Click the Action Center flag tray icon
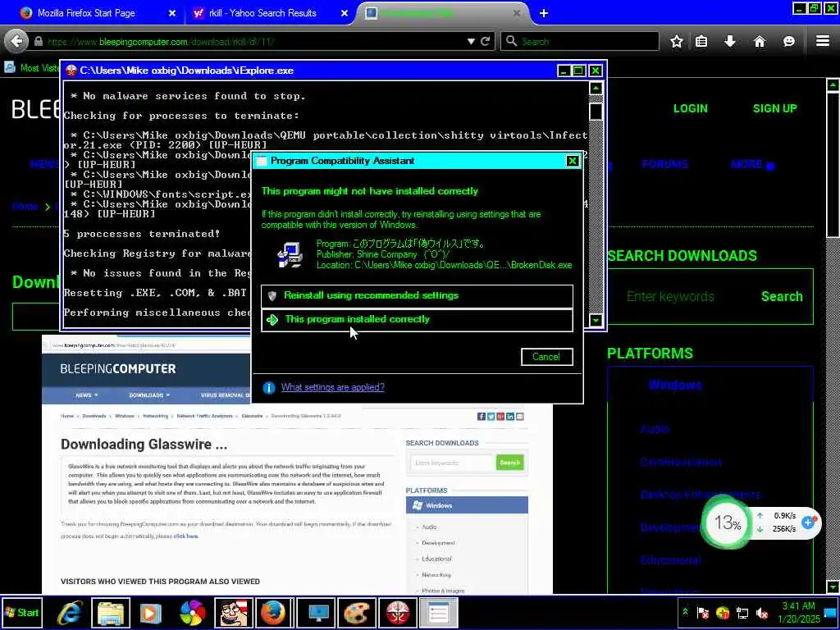Image resolution: width=840 pixels, height=630 pixels. (703, 612)
